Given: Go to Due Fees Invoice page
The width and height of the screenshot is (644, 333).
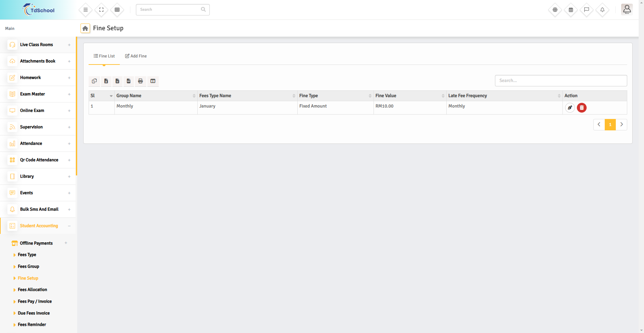Looking at the screenshot, I should (x=34, y=313).
